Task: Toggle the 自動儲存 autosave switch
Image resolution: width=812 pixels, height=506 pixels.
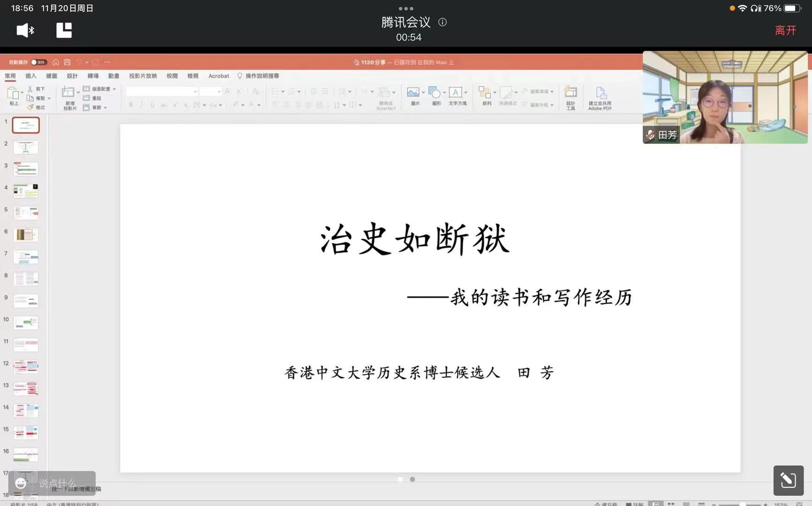Action: 38,62
